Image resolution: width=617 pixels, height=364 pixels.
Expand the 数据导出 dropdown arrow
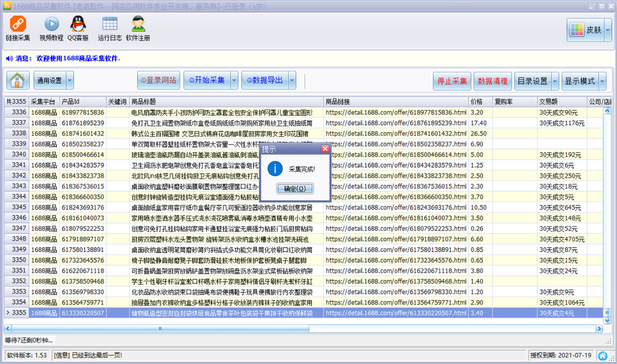pyautogui.click(x=292, y=81)
